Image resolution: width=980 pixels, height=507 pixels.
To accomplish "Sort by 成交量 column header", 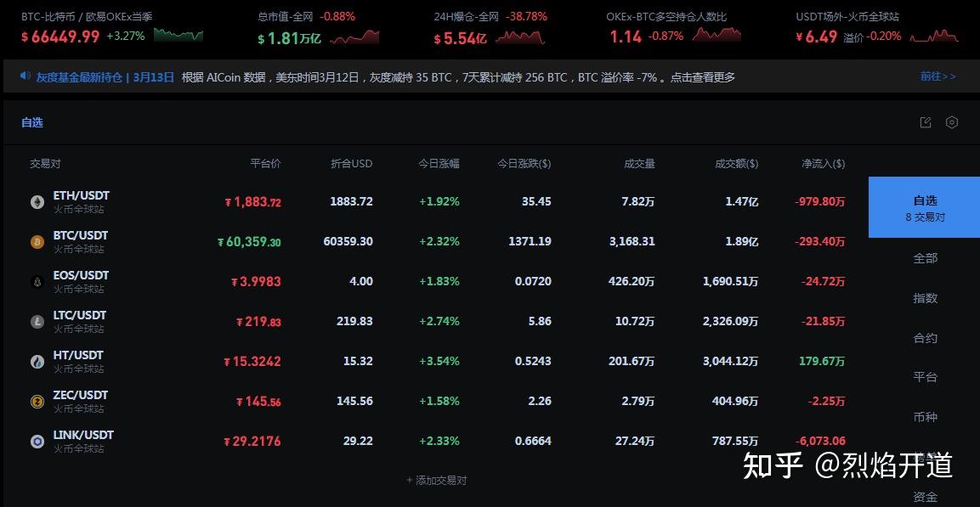I will [x=639, y=163].
